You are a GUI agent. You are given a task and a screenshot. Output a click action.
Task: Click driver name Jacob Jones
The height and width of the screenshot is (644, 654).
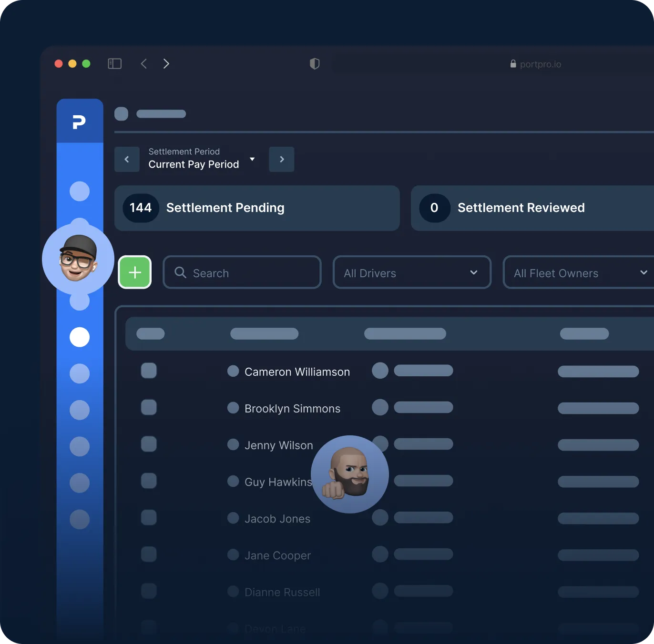click(277, 519)
